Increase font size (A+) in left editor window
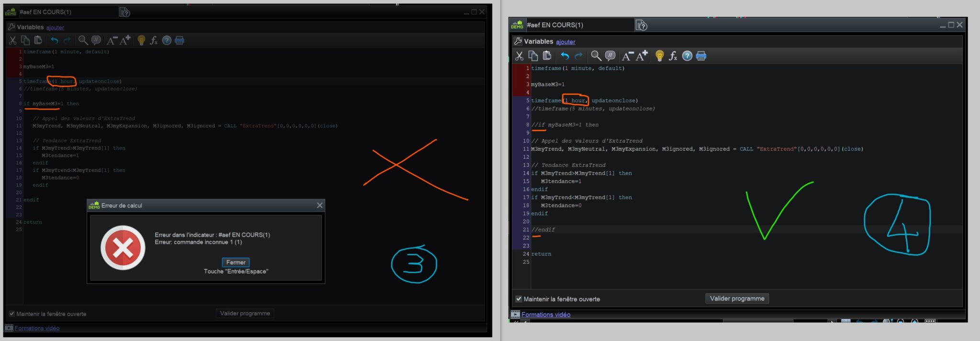 tap(125, 40)
